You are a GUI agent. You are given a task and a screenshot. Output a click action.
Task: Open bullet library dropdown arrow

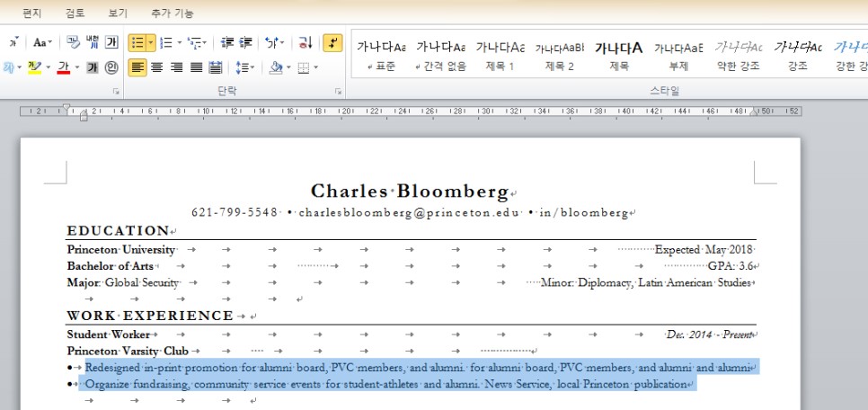pos(150,42)
